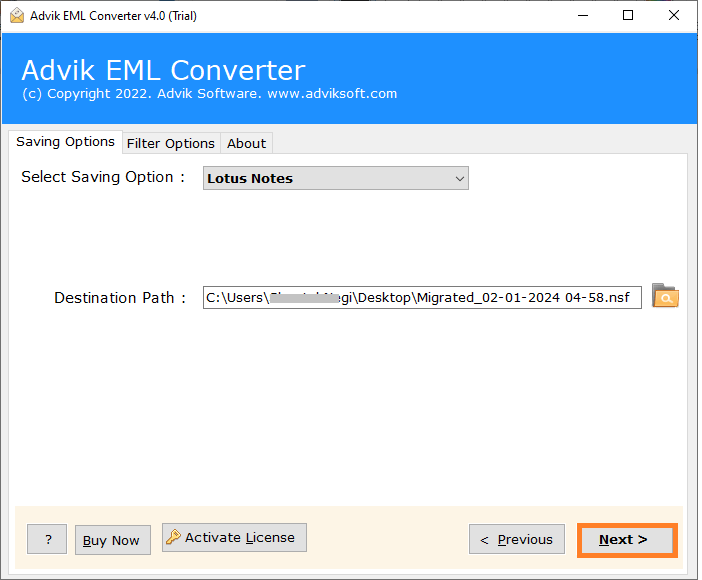Browse destination folder with folder icon

[665, 296]
